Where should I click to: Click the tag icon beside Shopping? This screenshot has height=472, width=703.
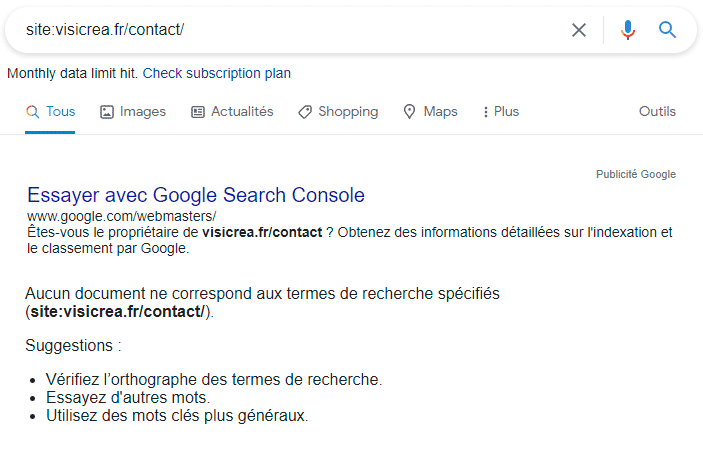[305, 112]
